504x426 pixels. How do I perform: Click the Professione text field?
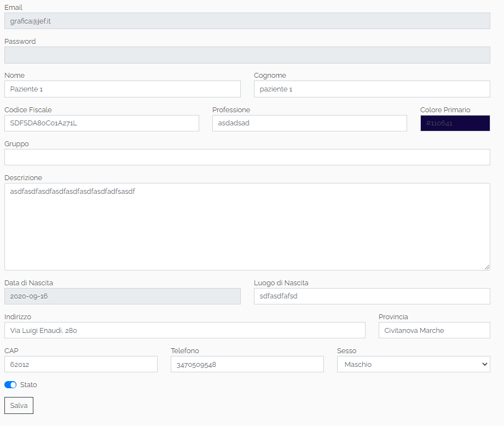click(x=309, y=123)
